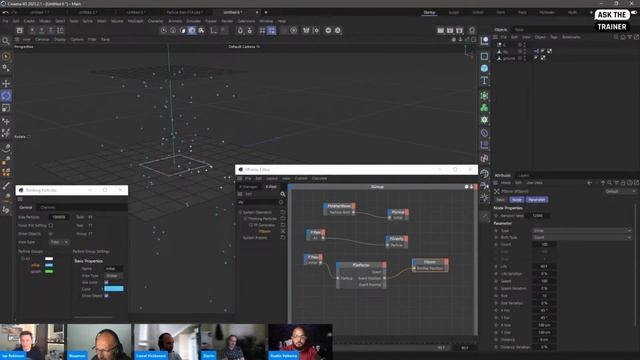Viewport: 640px width, 360px height.
Task: Open the View Type dropdown under Basic Properties
Action: (114, 276)
